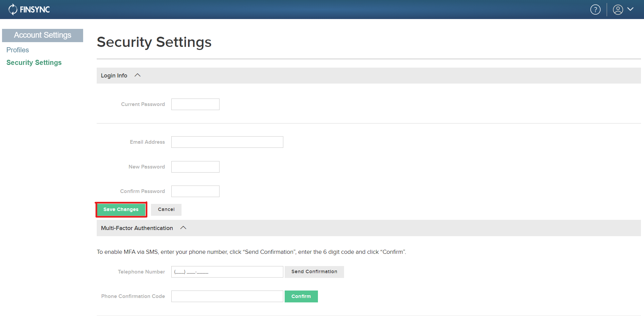This screenshot has width=644, height=316.
Task: Select Profiles in the sidebar
Action: click(18, 50)
